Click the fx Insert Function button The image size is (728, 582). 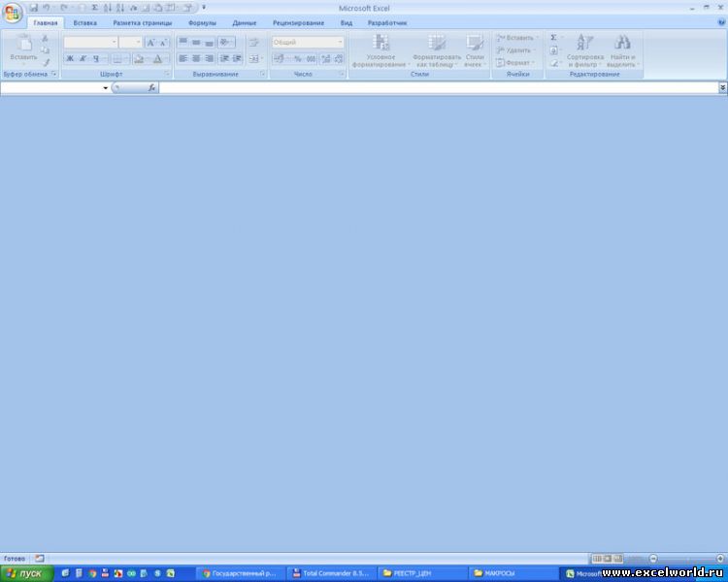click(151, 87)
